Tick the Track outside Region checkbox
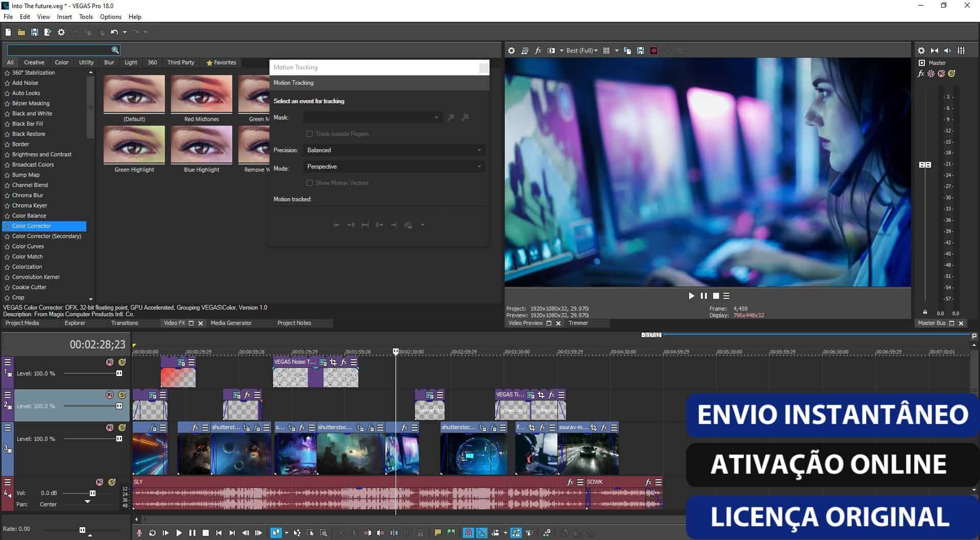980x540 pixels. click(x=309, y=134)
